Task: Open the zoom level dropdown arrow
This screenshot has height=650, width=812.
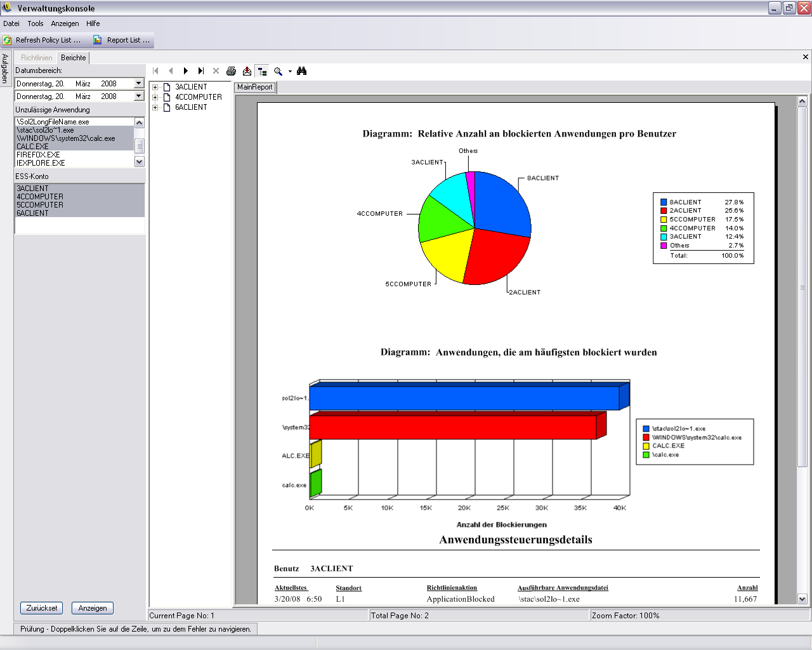Action: (290, 71)
